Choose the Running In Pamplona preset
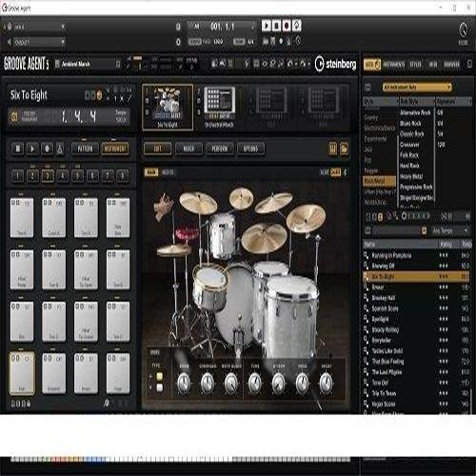 click(391, 255)
